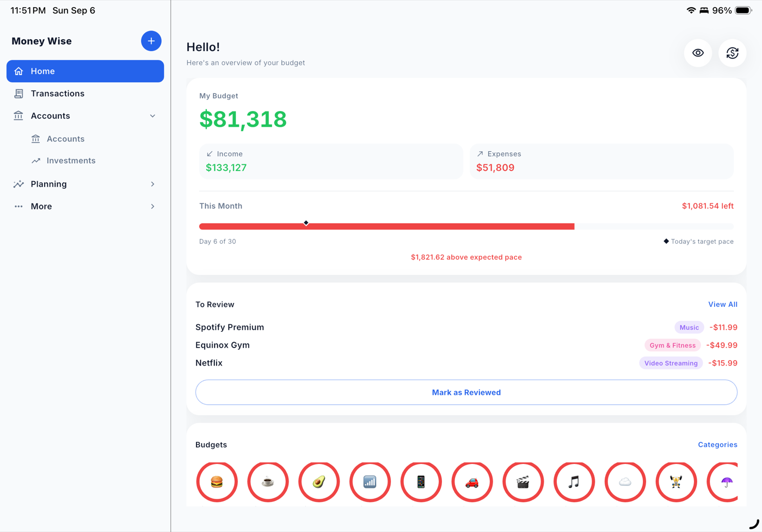Screen dimensions: 762x532
Task: Click the monthly spending progress bar
Action: 466,226
